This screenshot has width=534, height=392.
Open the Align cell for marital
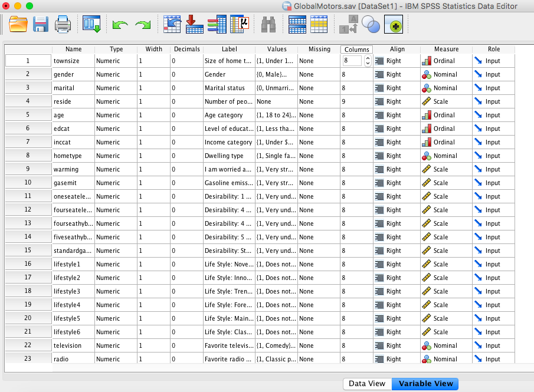click(x=397, y=88)
